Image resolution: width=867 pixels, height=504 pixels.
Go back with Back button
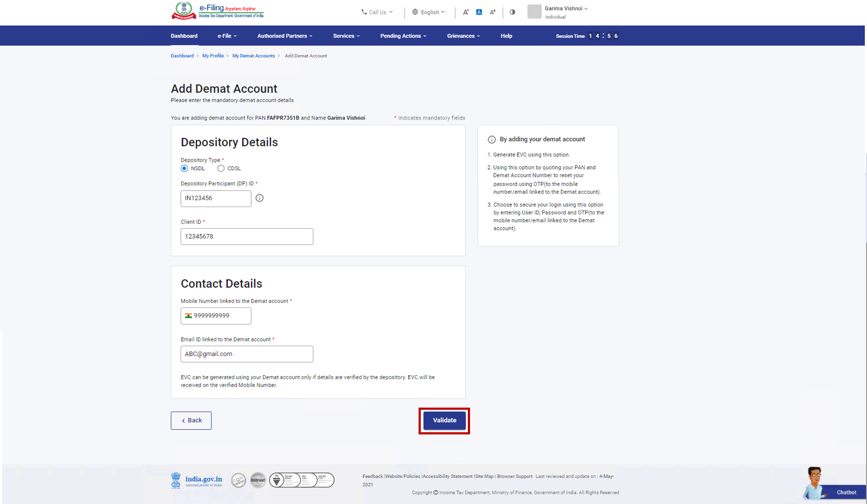pyautogui.click(x=191, y=420)
